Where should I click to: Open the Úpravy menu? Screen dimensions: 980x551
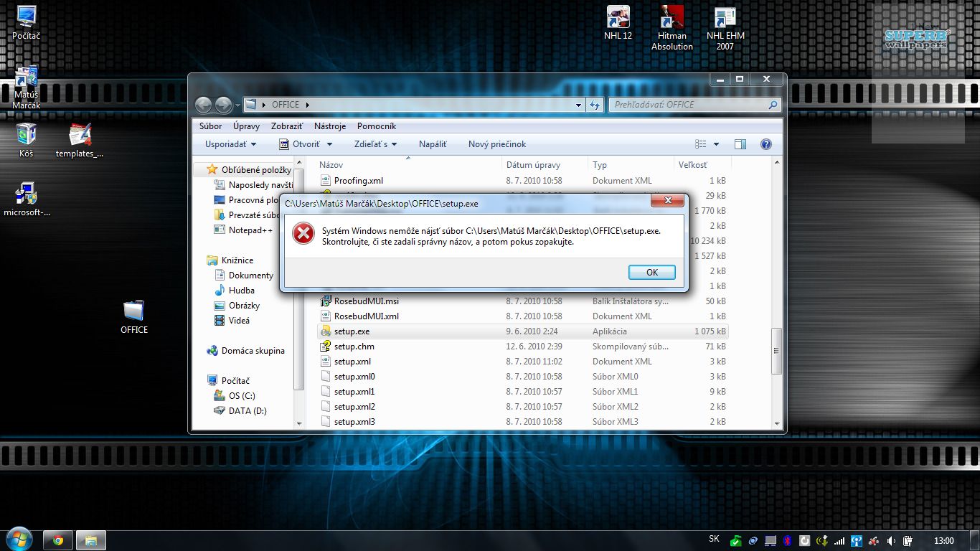pyautogui.click(x=246, y=126)
